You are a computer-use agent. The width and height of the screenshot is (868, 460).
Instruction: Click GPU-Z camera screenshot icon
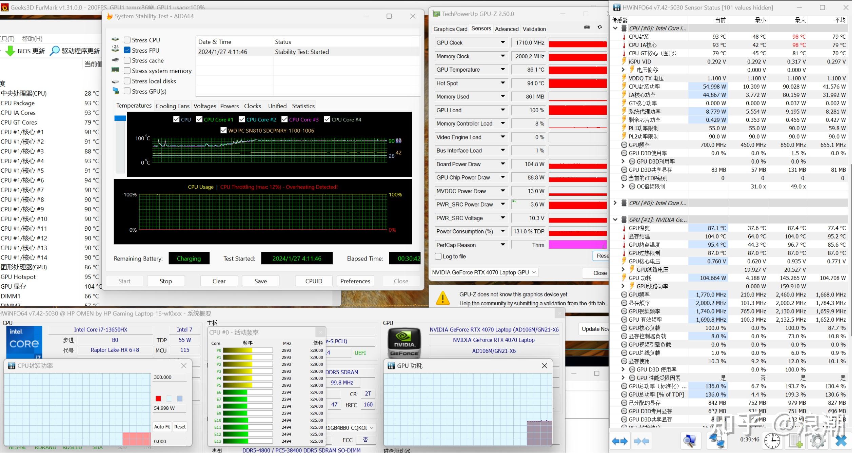coord(587,27)
